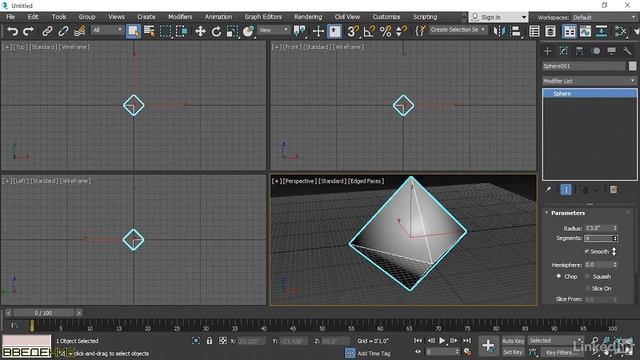Screen dimensions: 640x360
Task: Open the Modifiers menu
Action: point(180,17)
